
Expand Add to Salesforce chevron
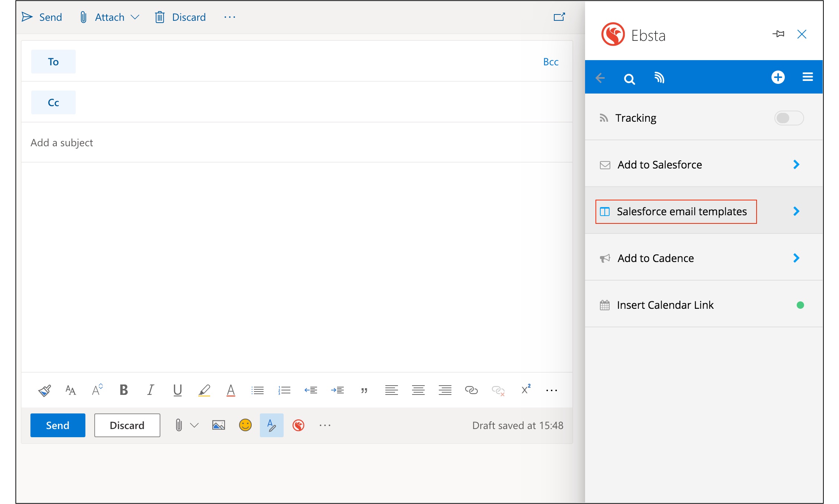(x=796, y=165)
